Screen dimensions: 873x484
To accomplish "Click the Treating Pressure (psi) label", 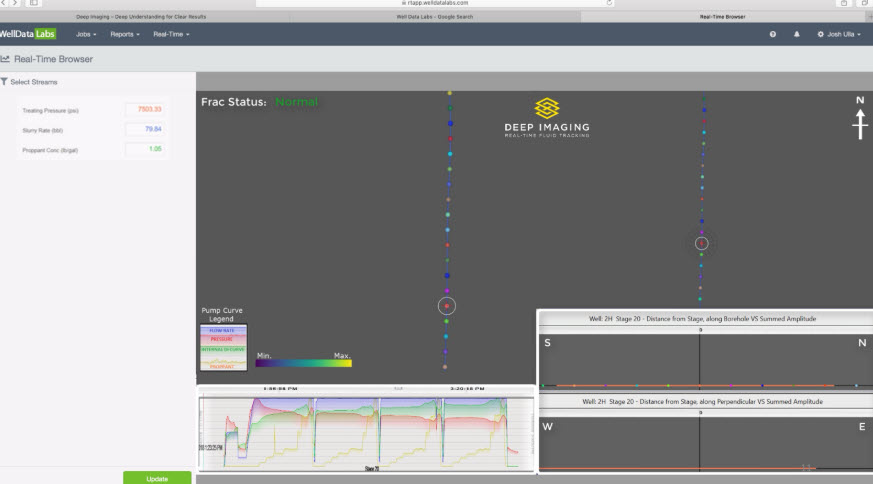I will point(50,111).
